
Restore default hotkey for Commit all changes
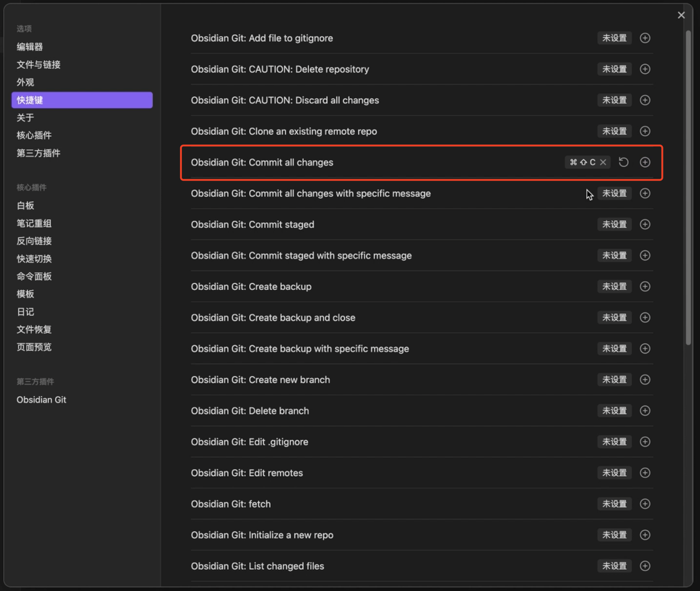coord(623,162)
